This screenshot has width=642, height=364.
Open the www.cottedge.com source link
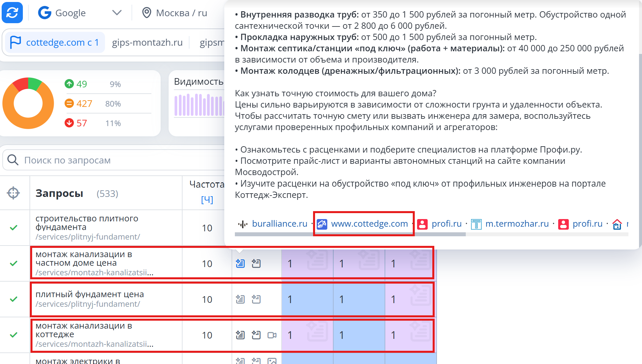[x=369, y=224]
